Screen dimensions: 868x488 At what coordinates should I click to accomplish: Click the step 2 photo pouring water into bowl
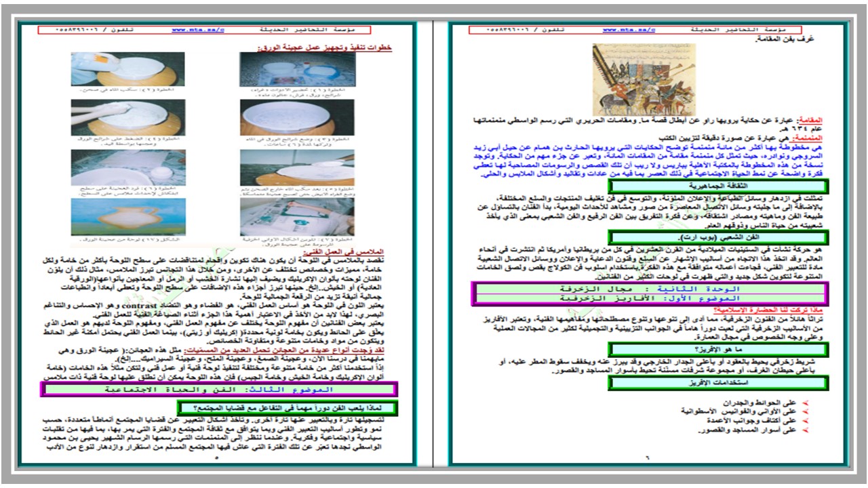[x=127, y=69]
